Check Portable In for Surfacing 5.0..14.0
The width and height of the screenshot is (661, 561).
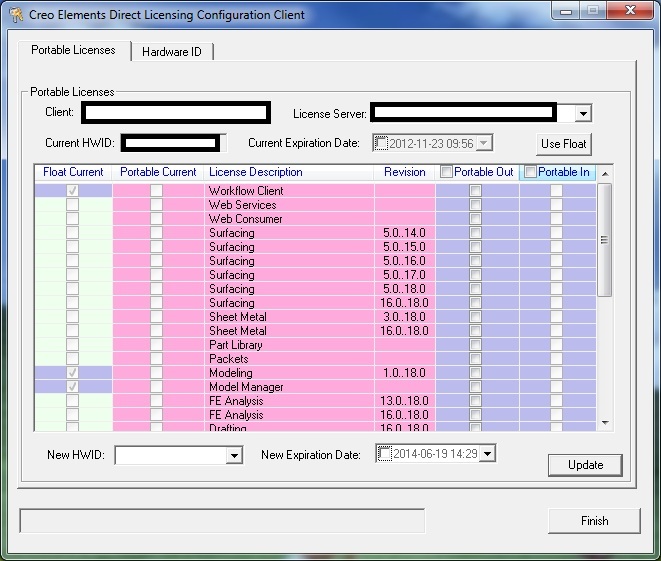[556, 233]
